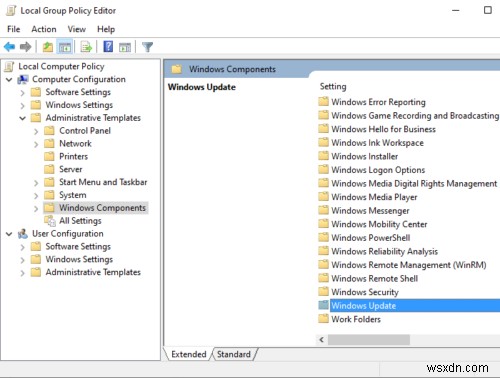Click the Windows Security folder icon
The width and height of the screenshot is (500, 378).
[x=323, y=292]
